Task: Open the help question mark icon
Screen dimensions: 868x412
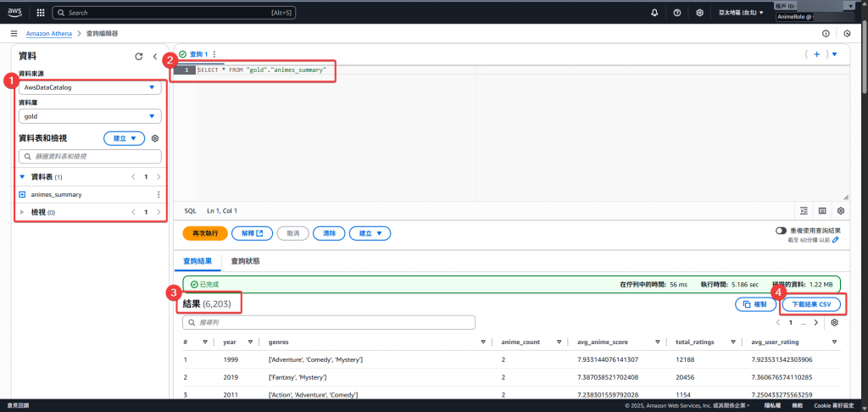Action: click(x=677, y=12)
